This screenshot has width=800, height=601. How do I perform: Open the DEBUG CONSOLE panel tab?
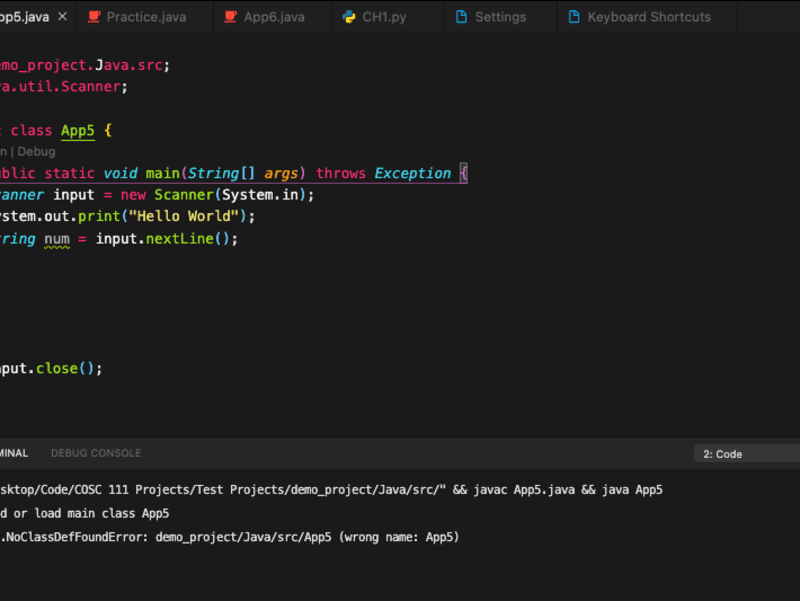point(96,453)
